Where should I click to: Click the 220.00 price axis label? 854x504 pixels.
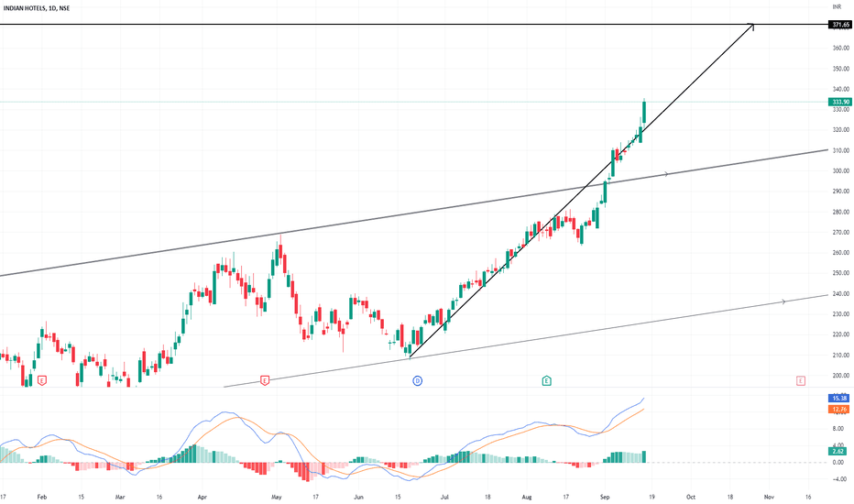pyautogui.click(x=841, y=334)
